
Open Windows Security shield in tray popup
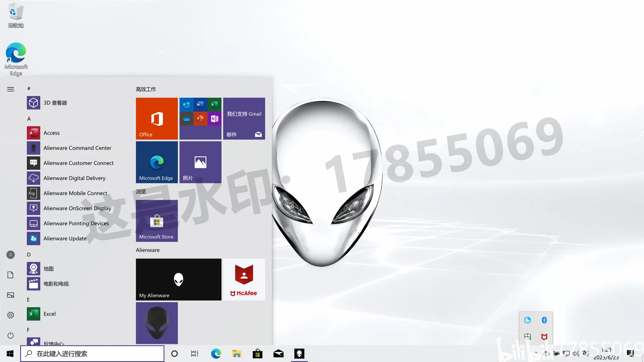527,337
